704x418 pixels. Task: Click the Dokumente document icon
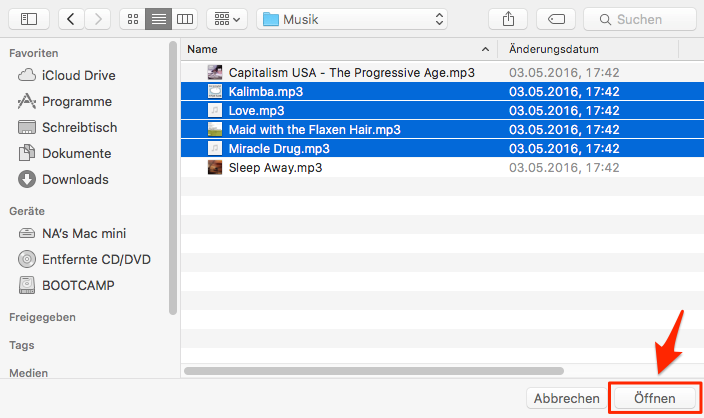coord(27,153)
